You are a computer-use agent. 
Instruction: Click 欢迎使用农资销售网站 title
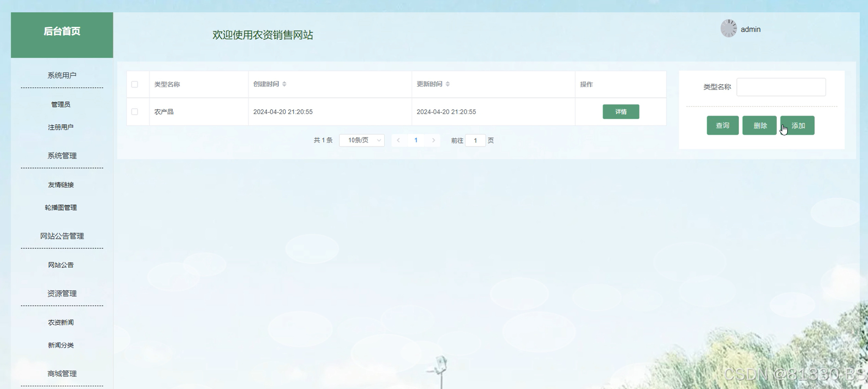pos(263,35)
